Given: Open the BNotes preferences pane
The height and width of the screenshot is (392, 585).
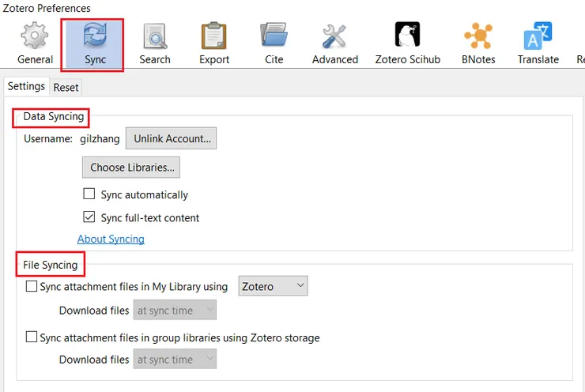Looking at the screenshot, I should (x=478, y=44).
